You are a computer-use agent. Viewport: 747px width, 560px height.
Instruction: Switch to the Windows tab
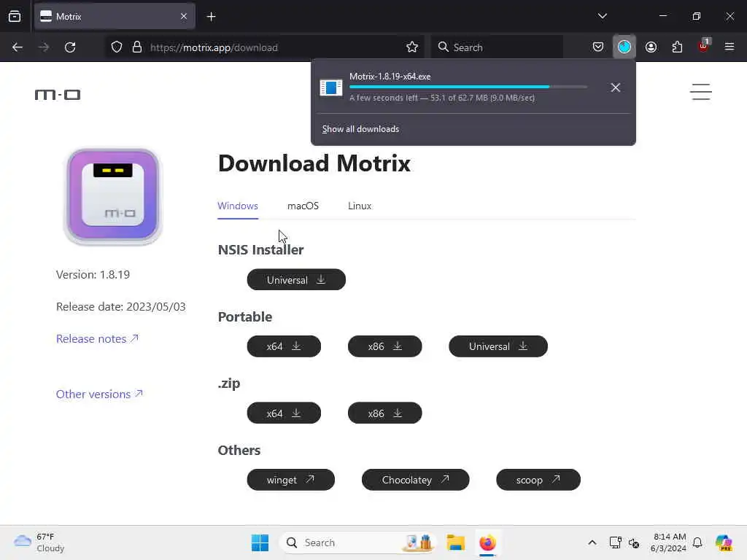pyautogui.click(x=238, y=206)
